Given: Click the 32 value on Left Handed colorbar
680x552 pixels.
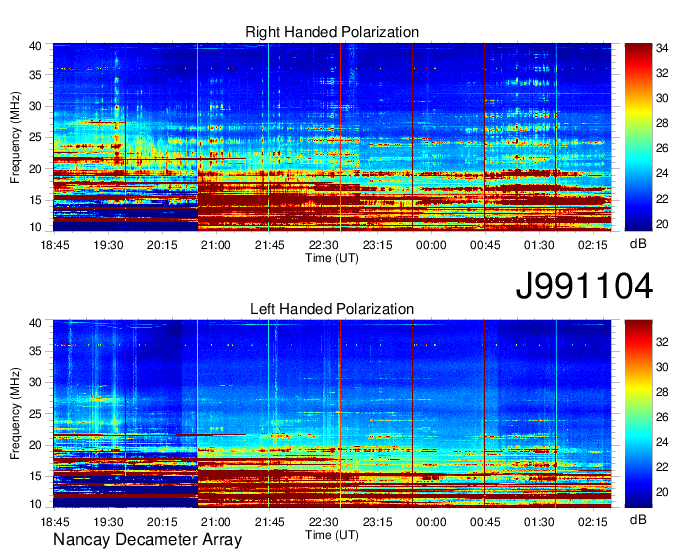Looking at the screenshot, I should pyautogui.click(x=662, y=342).
